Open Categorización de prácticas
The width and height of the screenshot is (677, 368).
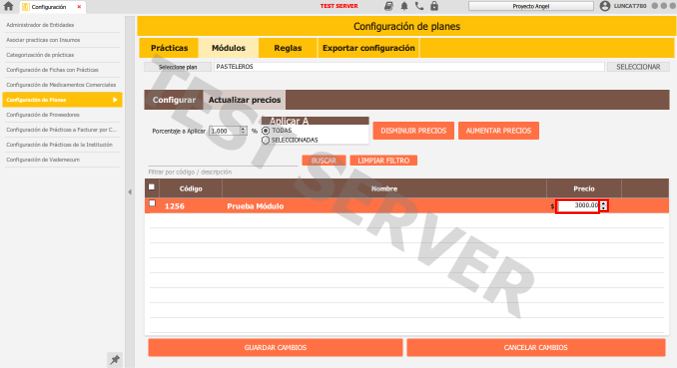pyautogui.click(x=40, y=55)
